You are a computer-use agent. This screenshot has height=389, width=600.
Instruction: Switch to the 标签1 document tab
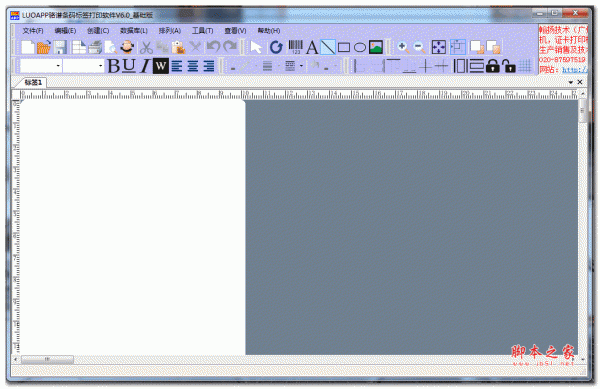(33, 82)
